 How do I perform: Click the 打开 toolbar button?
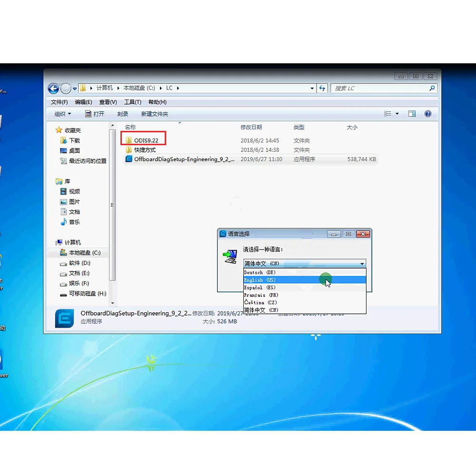click(x=95, y=114)
